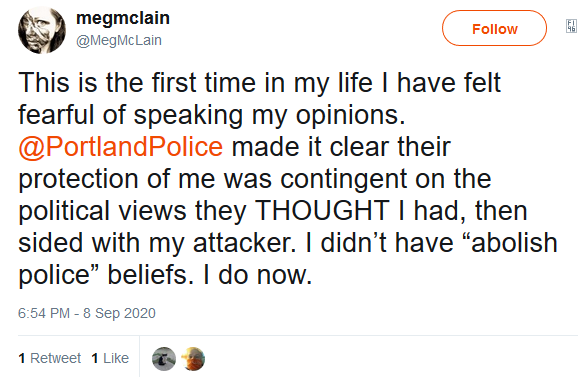Click the number next to Retweet
The image size is (583, 377).
pyautogui.click(x=22, y=358)
